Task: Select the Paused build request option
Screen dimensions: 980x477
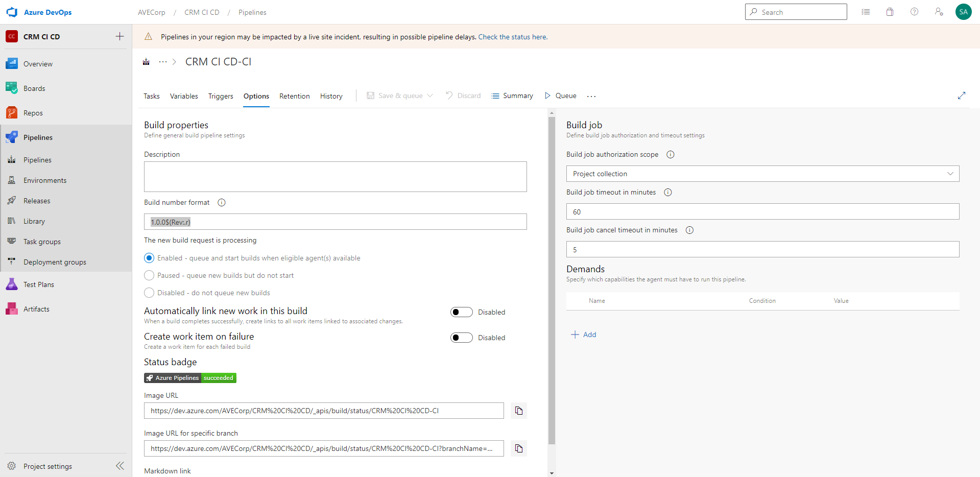Action: (149, 275)
